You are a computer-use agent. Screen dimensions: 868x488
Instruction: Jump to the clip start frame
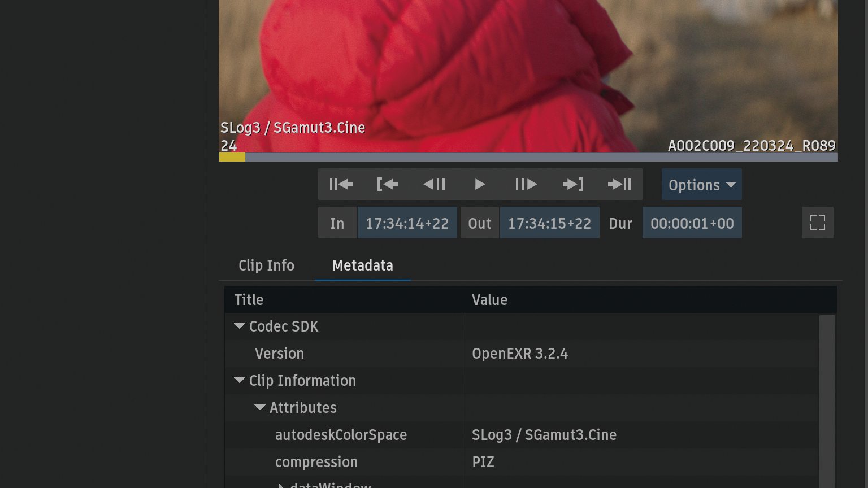click(341, 184)
